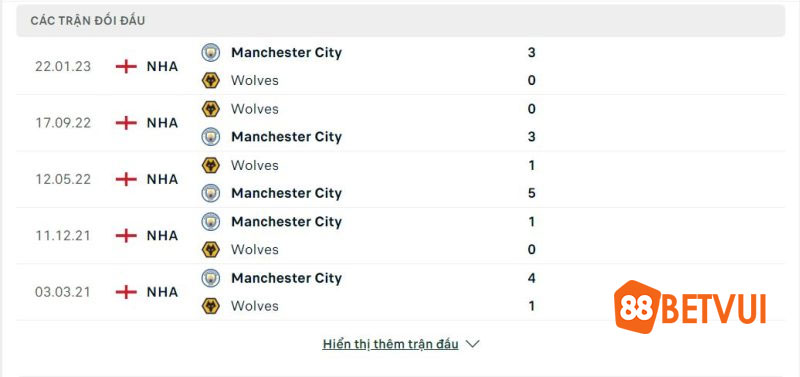The height and width of the screenshot is (377, 800).
Task: Click Wolves crest in 17.09.22 match
Action: click(211, 109)
